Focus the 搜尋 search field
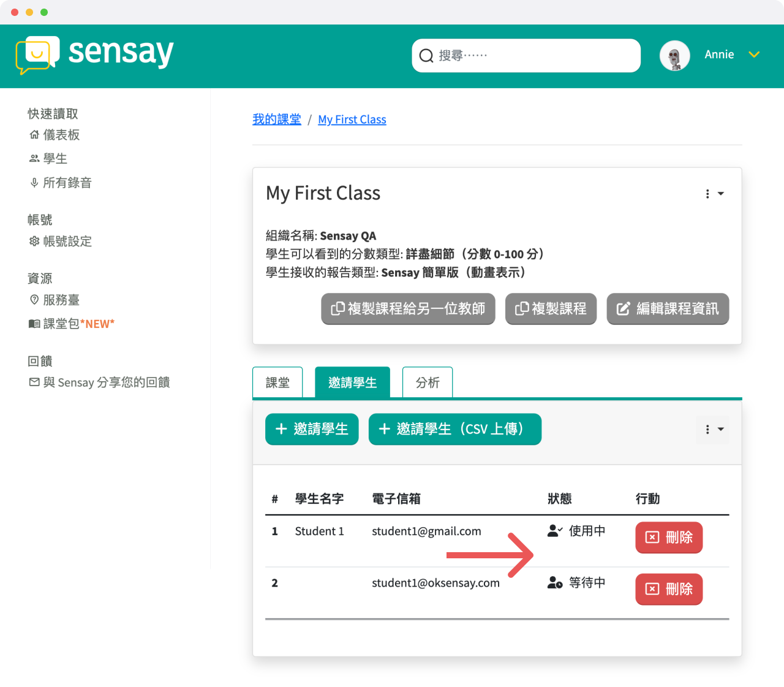The image size is (784, 687). click(x=526, y=56)
